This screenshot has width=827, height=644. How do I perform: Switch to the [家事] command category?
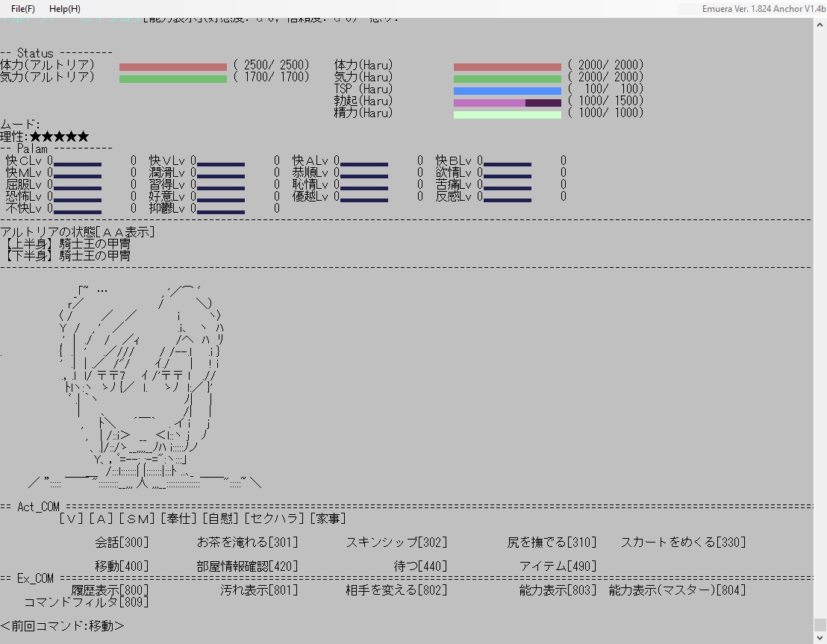click(328, 519)
